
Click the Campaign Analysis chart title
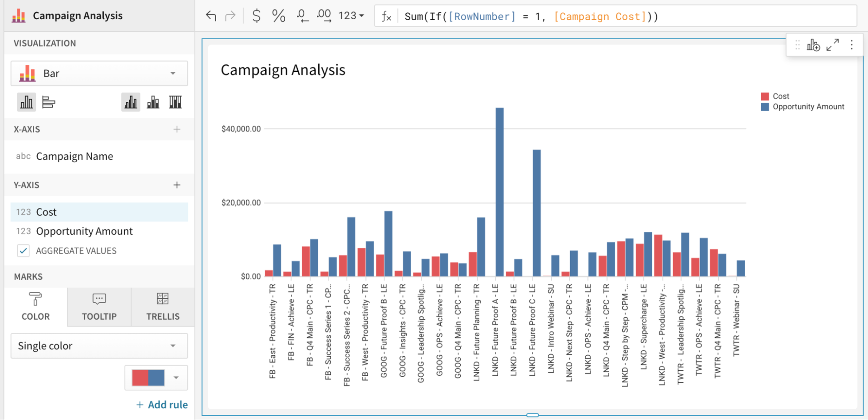pos(283,70)
